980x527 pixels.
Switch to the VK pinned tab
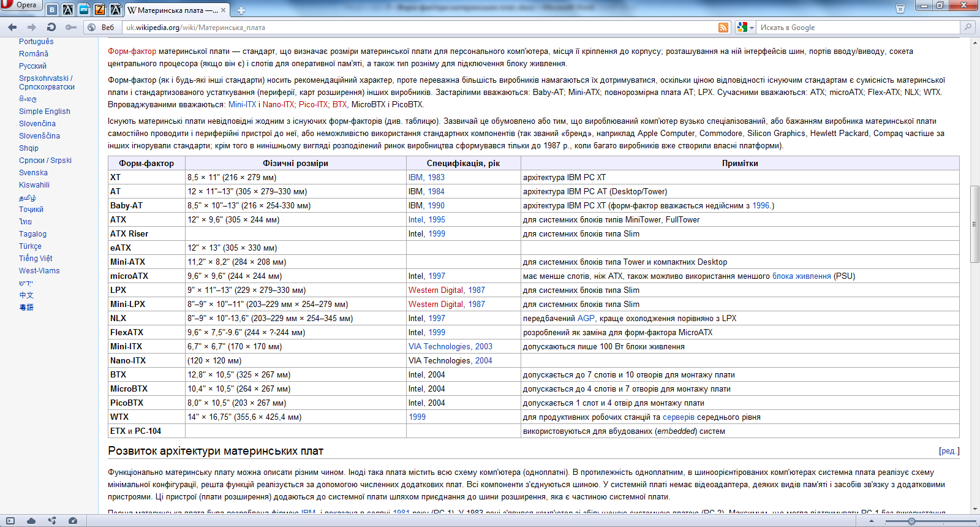pos(52,10)
